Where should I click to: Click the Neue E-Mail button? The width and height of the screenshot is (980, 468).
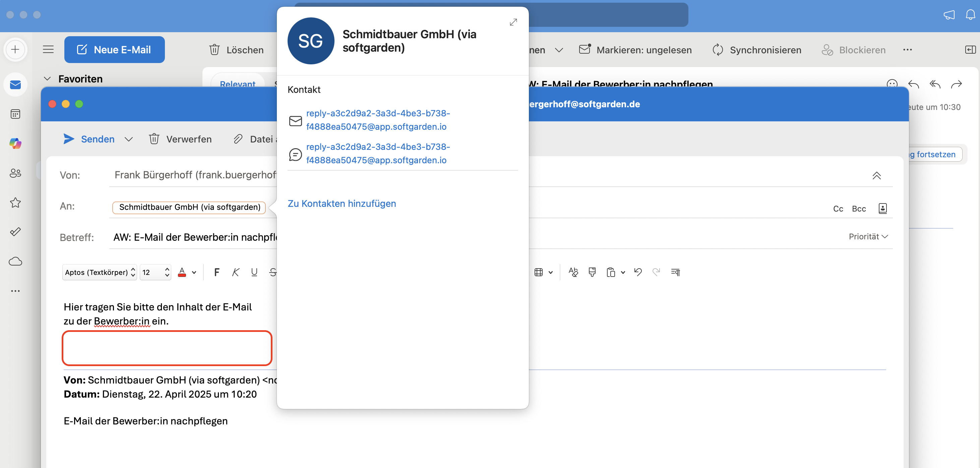[114, 50]
